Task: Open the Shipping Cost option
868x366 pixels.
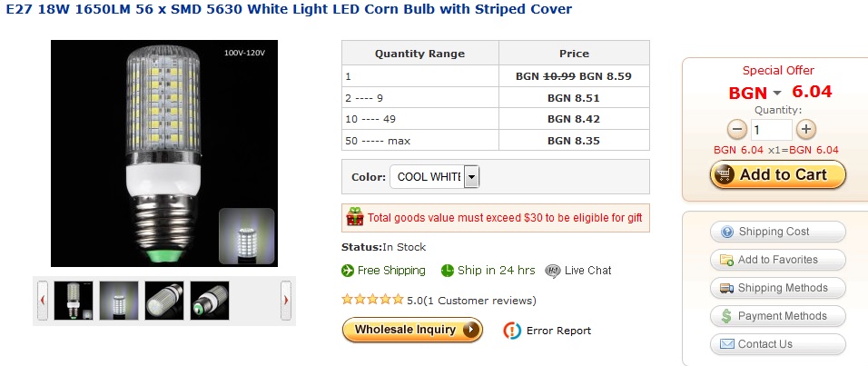Action: click(x=777, y=232)
